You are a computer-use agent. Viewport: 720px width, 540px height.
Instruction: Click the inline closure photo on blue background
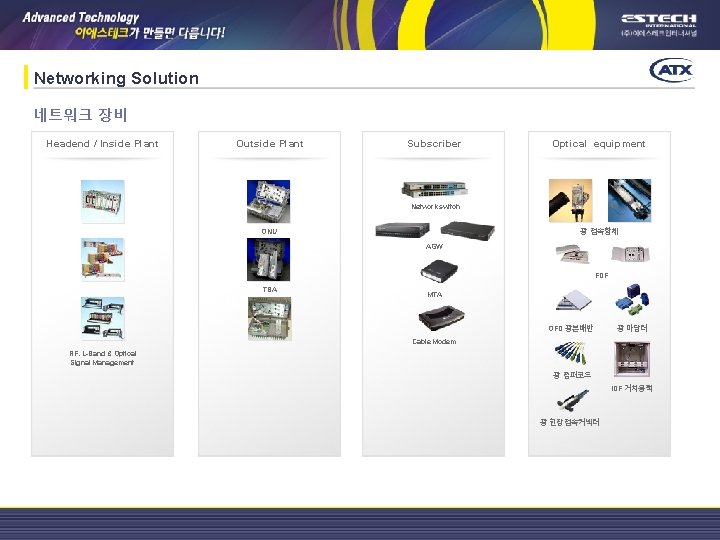click(630, 201)
